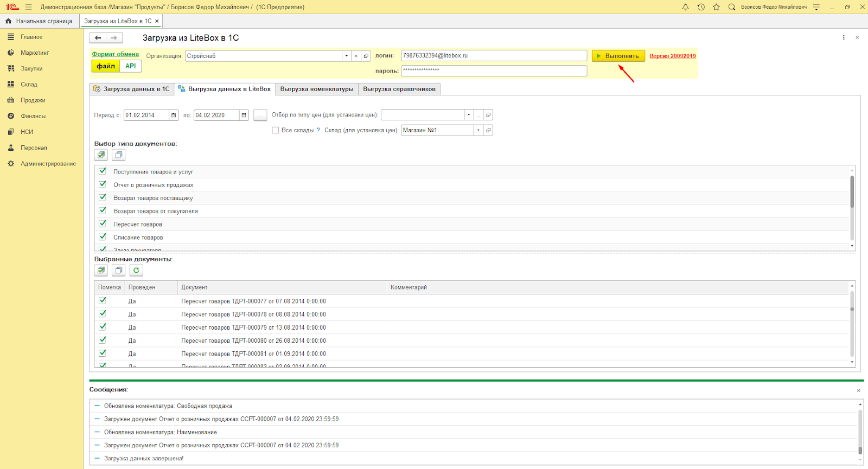Select API exchange format

tap(131, 66)
